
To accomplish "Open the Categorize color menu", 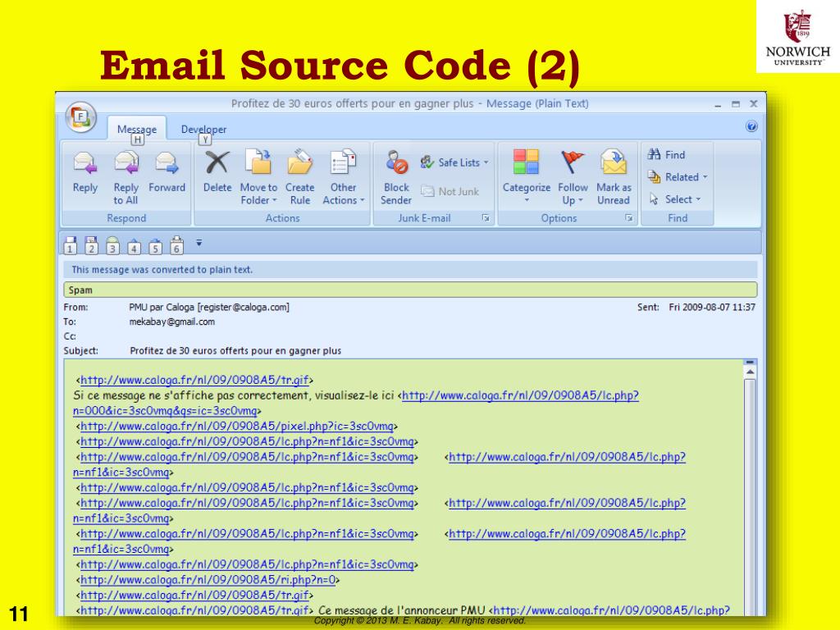I will pos(526,177).
